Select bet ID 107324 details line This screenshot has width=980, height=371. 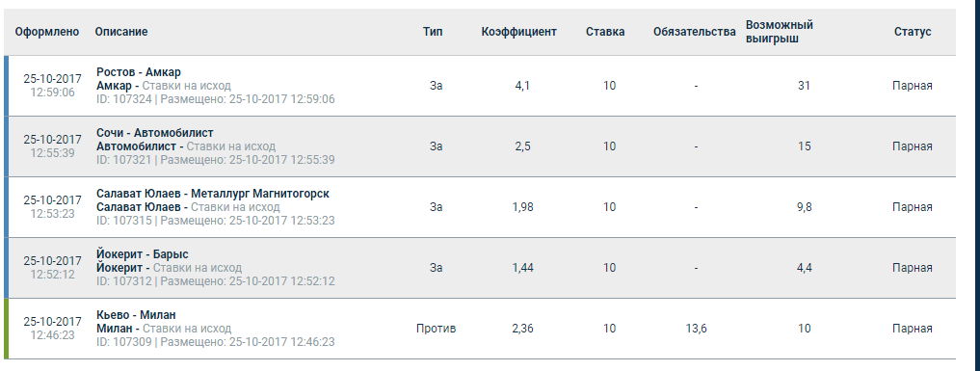[x=216, y=99]
